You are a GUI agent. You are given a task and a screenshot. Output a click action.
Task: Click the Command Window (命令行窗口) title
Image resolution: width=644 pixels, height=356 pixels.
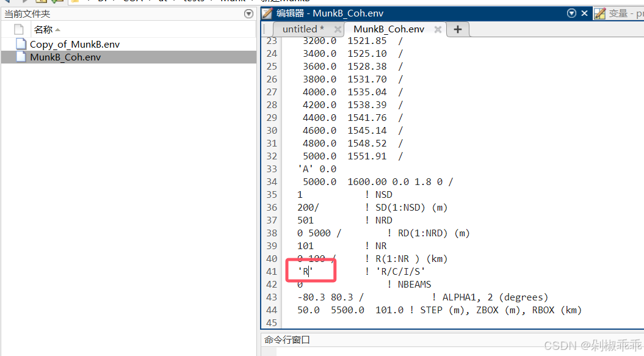287,340
